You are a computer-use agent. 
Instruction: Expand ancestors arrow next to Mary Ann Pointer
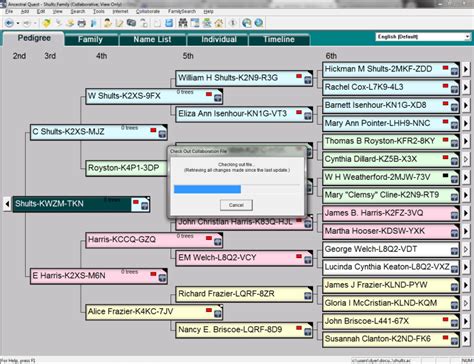(x=466, y=124)
